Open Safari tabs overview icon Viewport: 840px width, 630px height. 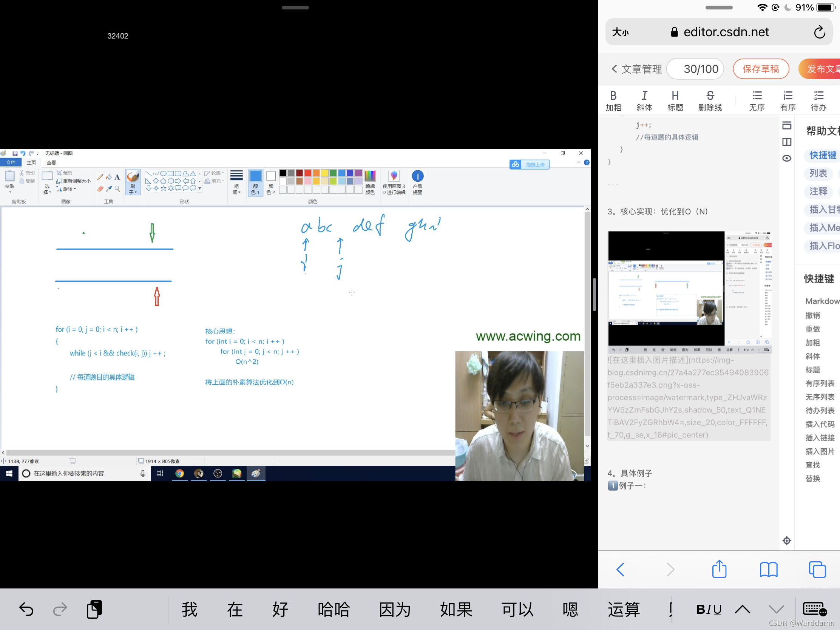817,569
